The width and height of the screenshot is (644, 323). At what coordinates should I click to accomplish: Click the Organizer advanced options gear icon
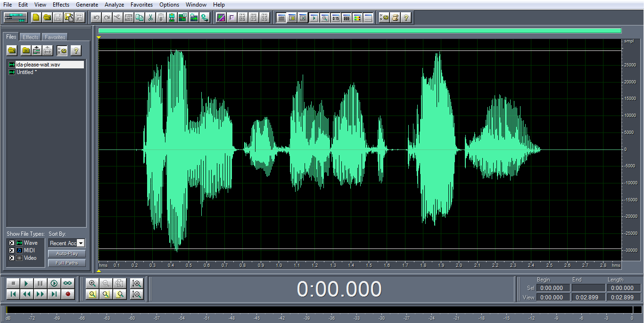click(62, 50)
